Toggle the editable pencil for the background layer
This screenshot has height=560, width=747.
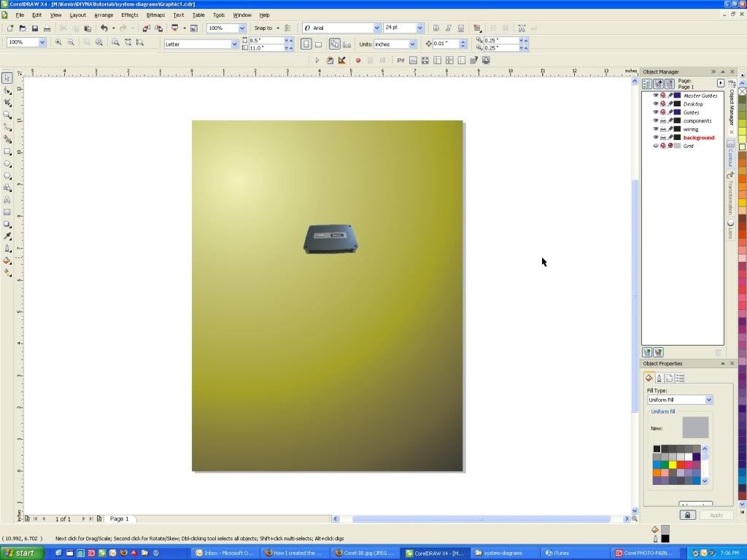tap(670, 138)
